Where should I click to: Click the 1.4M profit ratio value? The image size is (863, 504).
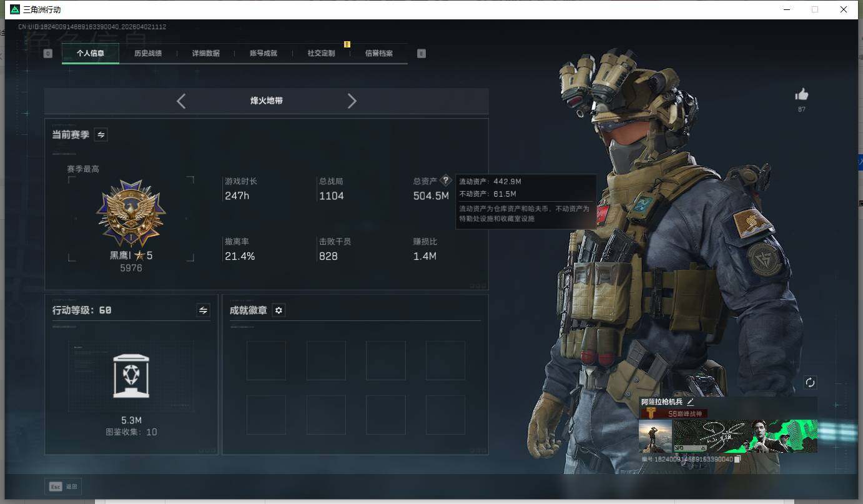(425, 256)
